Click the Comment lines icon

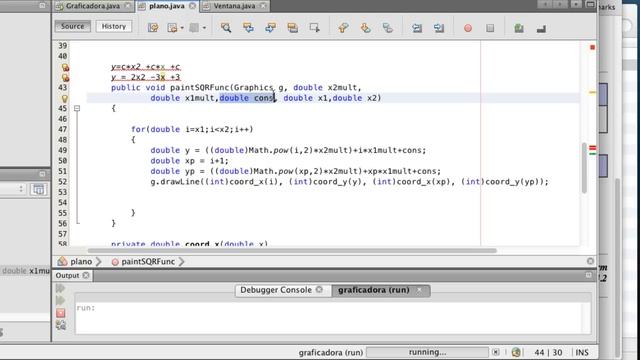tap(519, 28)
